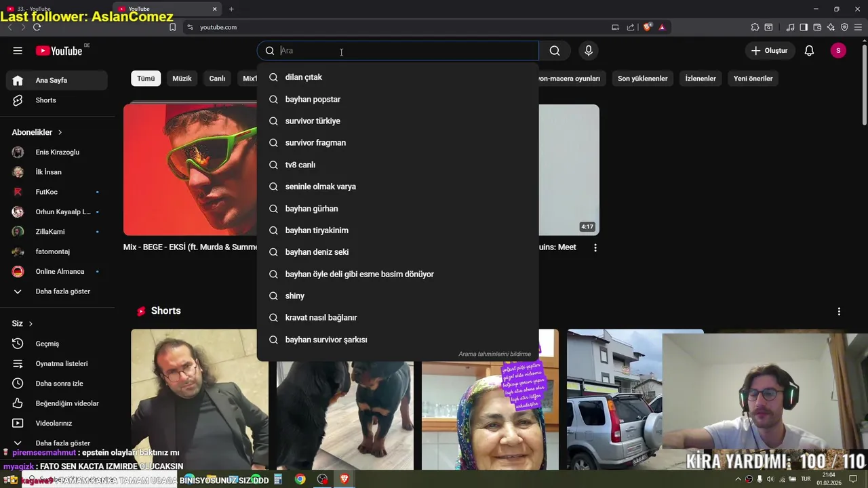The width and height of the screenshot is (868, 488).
Task: Open Daha sonra izle list
Action: (57, 384)
